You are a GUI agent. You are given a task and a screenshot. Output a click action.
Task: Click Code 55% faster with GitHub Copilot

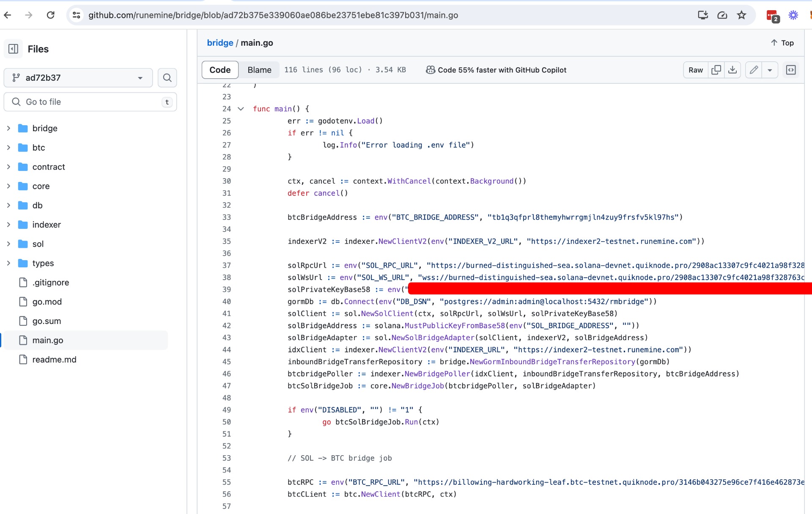(502, 70)
